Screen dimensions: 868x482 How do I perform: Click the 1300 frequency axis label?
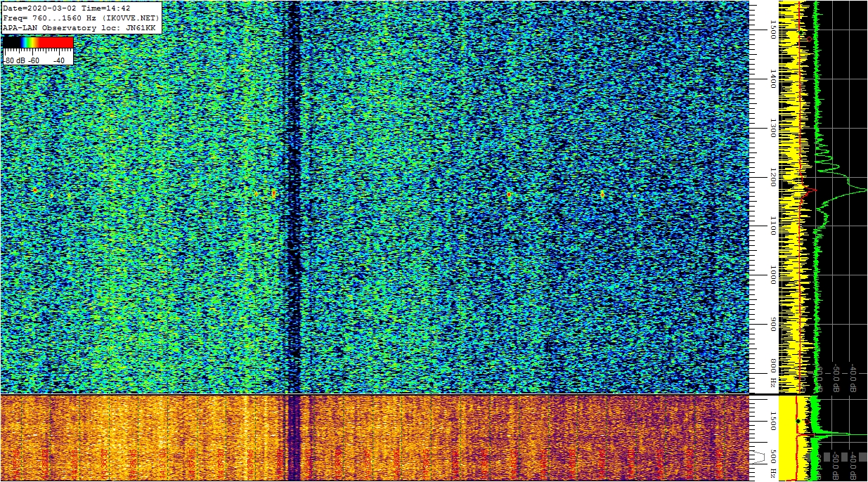coord(772,128)
